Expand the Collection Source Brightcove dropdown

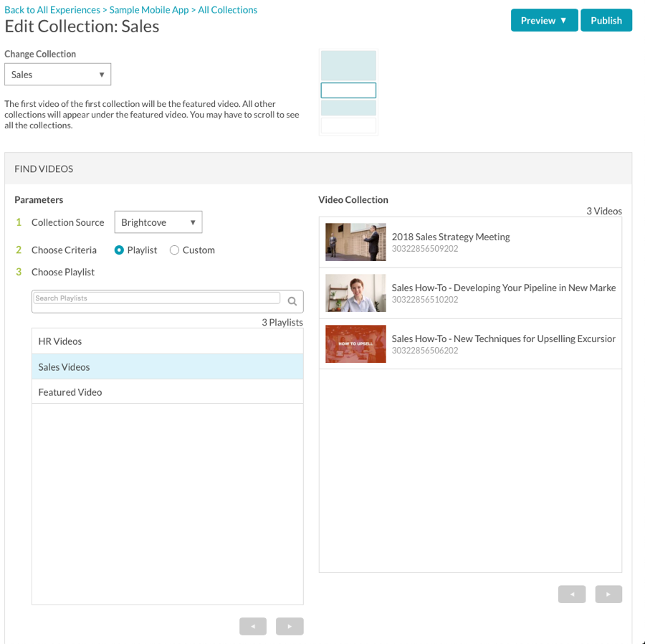tap(158, 222)
